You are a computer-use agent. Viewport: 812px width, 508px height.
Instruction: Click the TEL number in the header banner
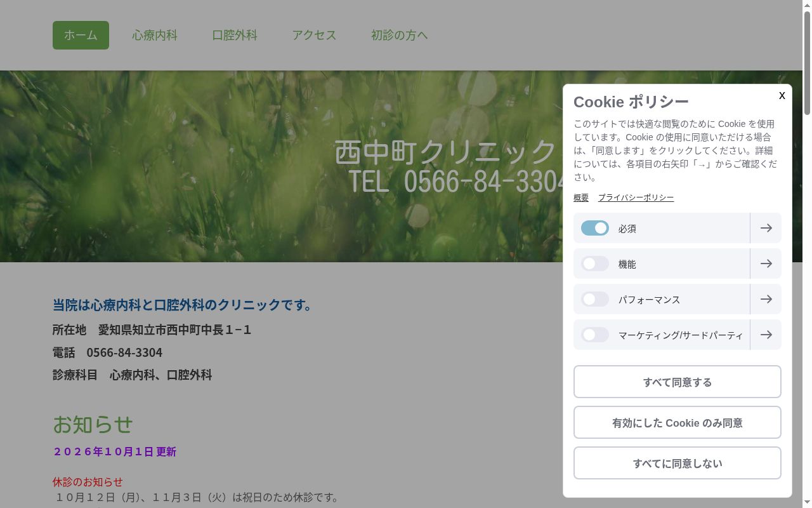tap(457, 182)
